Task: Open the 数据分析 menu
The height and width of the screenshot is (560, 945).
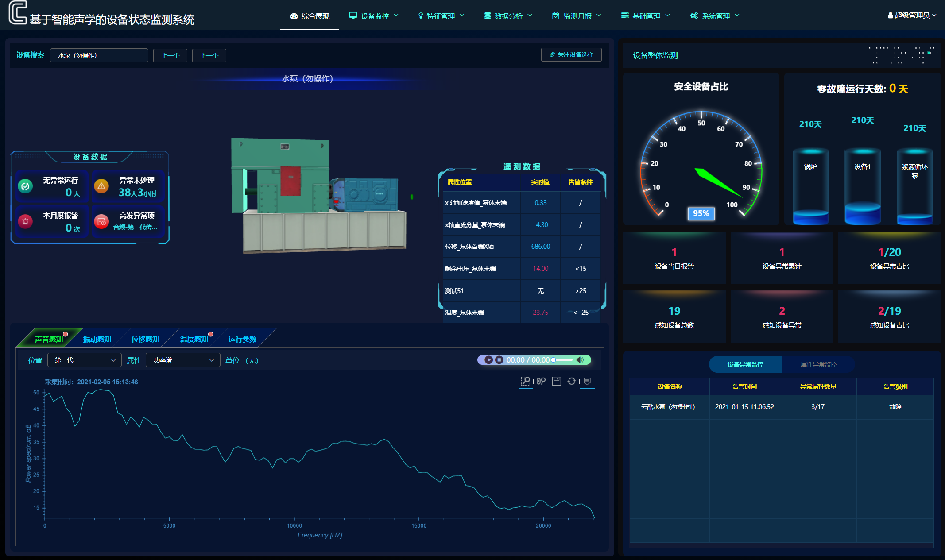Action: coord(508,16)
